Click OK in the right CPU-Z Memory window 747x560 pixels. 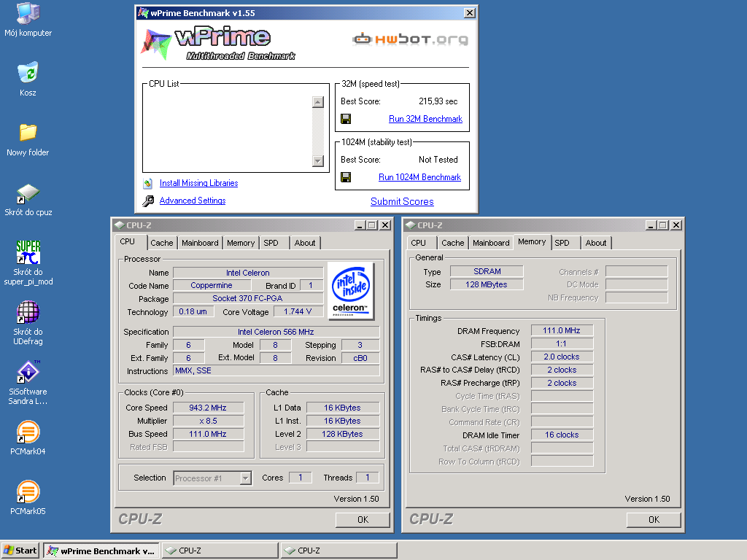coord(654,519)
